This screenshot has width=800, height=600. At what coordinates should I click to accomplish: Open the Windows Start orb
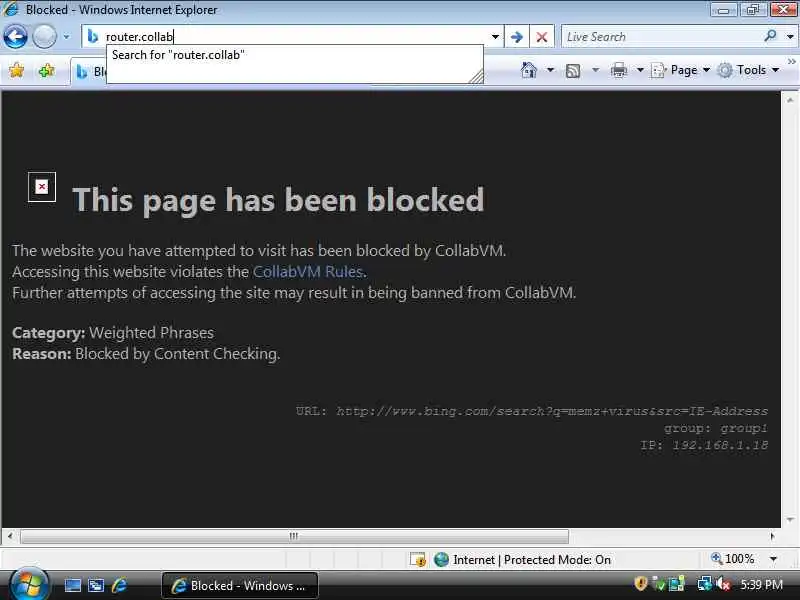coord(29,585)
